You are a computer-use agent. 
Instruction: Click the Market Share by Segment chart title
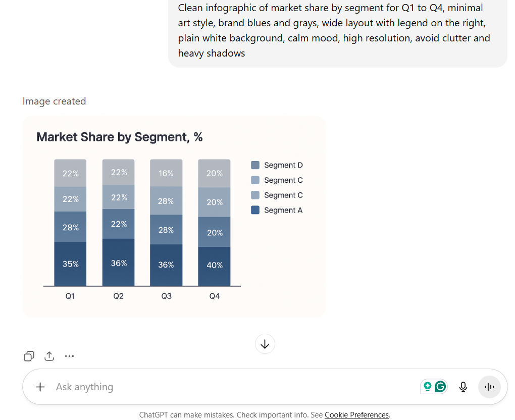120,137
